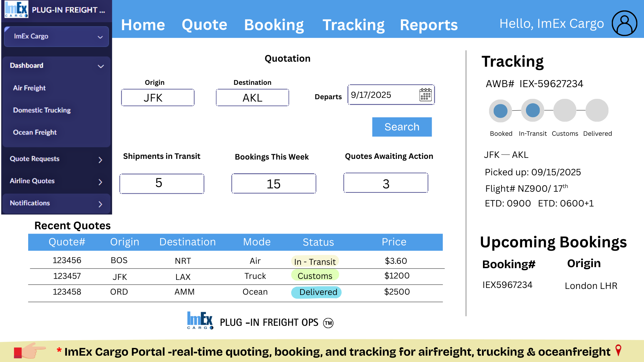
Task: Select the In-Transit tracking stage circle
Action: (533, 110)
